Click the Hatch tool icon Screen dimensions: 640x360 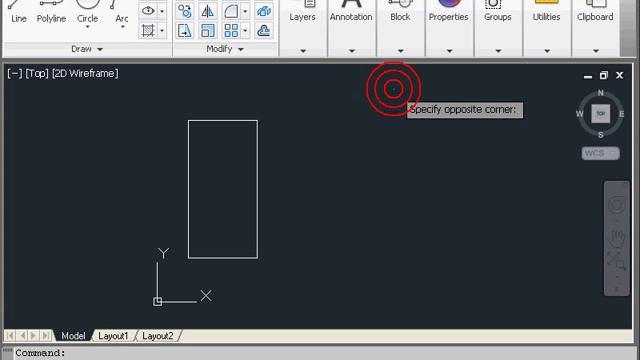(148, 30)
